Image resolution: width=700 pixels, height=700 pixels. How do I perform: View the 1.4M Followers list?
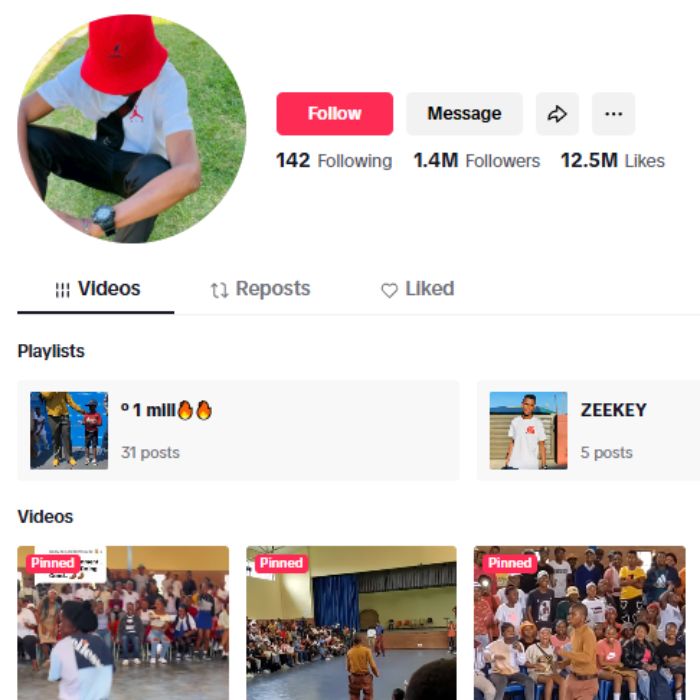(477, 160)
